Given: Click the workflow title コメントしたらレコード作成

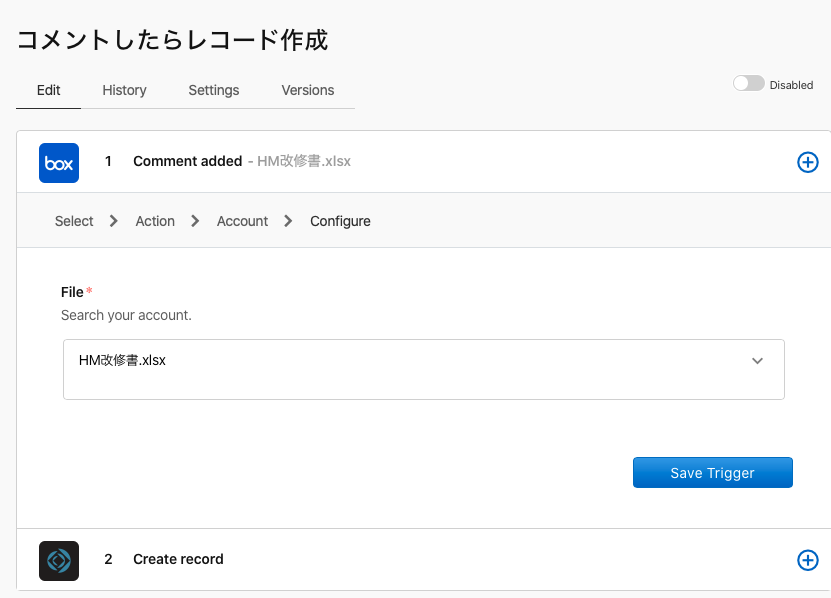Looking at the screenshot, I should coord(172,40).
